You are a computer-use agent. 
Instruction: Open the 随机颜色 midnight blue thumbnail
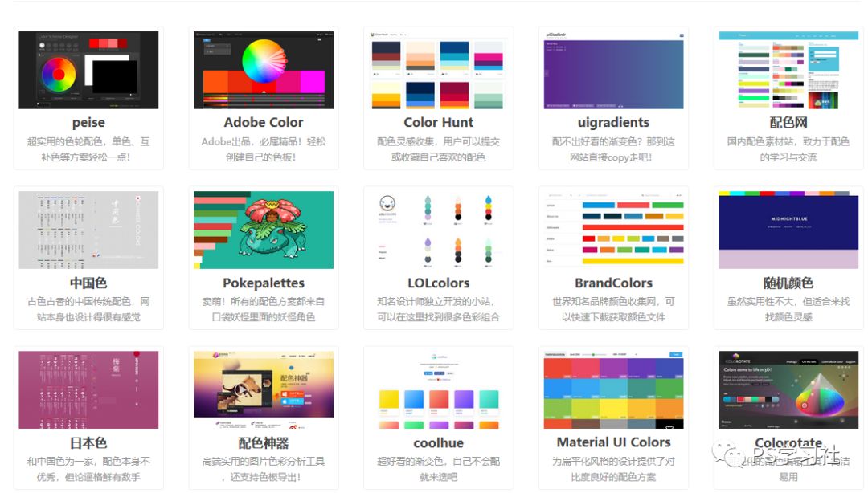coord(788,230)
